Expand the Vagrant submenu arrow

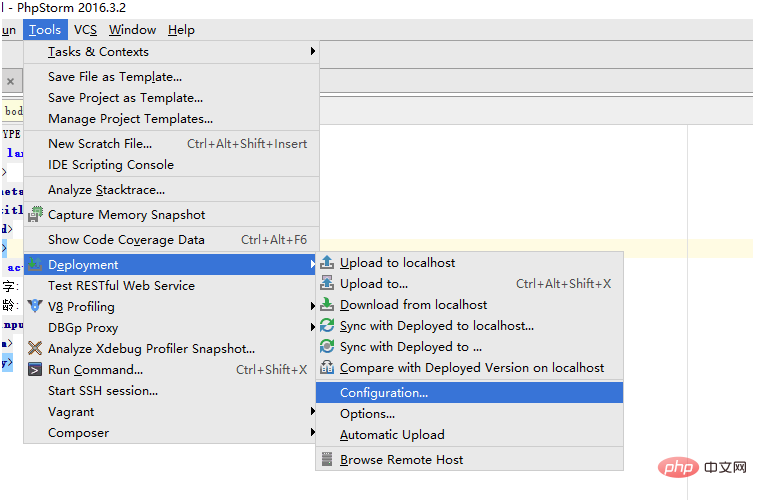(x=312, y=412)
